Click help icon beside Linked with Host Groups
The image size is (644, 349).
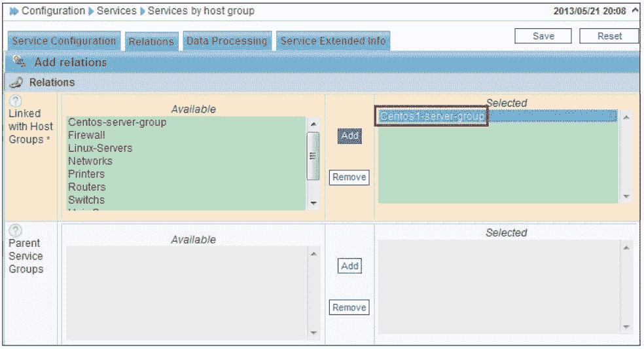click(16, 101)
